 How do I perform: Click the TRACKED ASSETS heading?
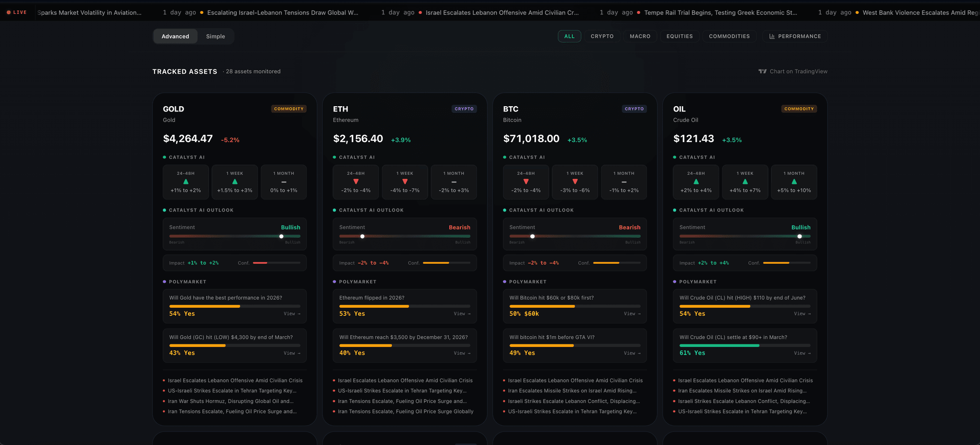point(185,71)
